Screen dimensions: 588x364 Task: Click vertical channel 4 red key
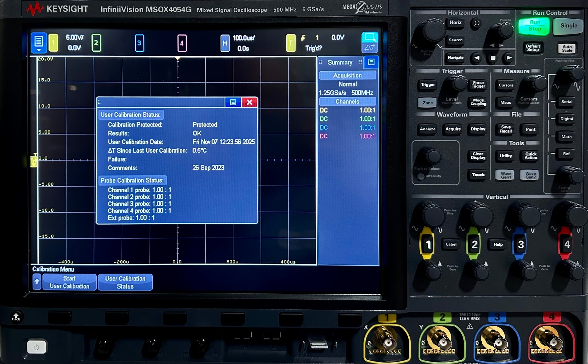(x=566, y=245)
